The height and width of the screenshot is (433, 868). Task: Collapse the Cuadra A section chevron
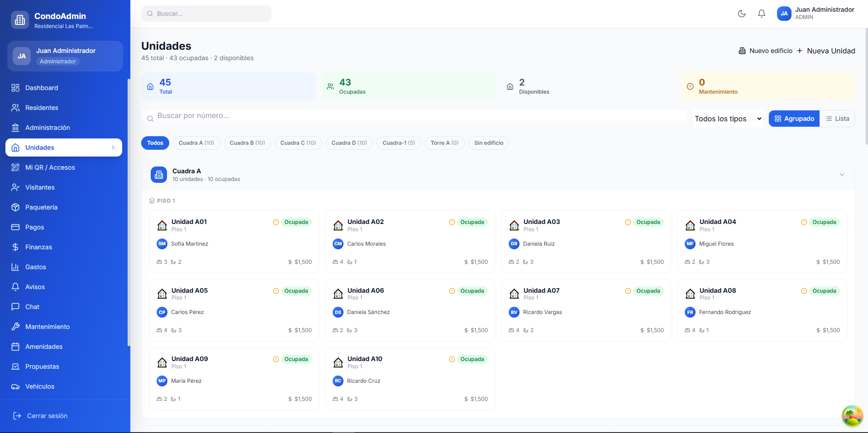coord(842,175)
